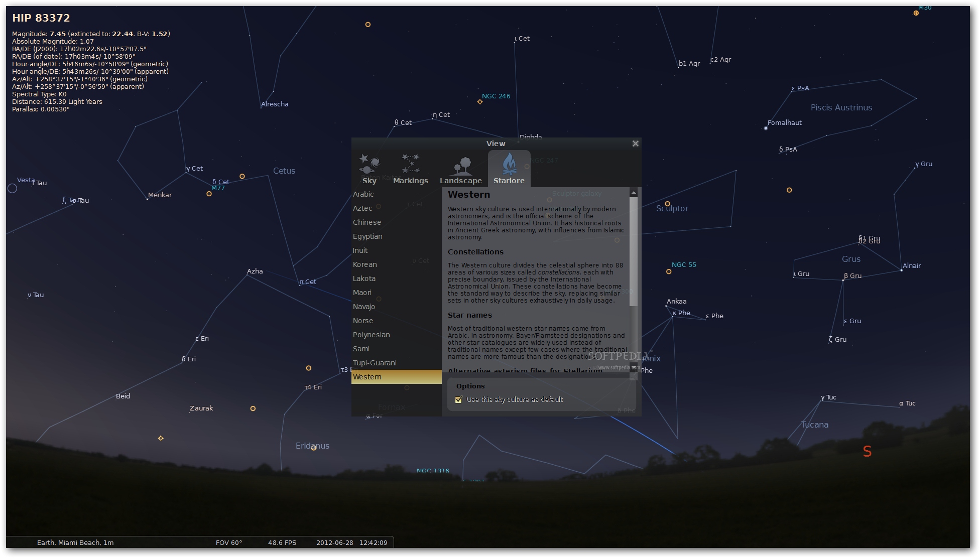Click M77 galaxy marker
The height and width of the screenshot is (558, 980).
tap(209, 194)
